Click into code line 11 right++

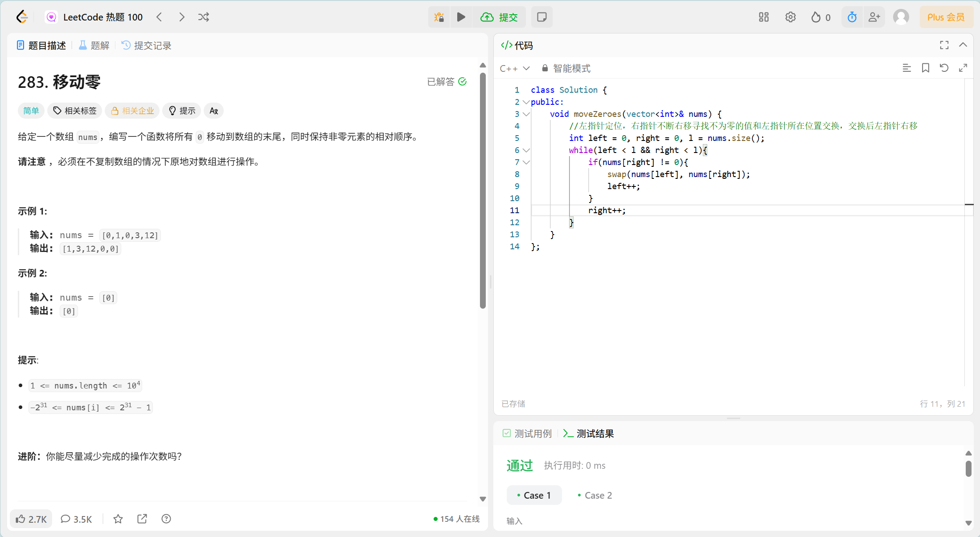[607, 211]
